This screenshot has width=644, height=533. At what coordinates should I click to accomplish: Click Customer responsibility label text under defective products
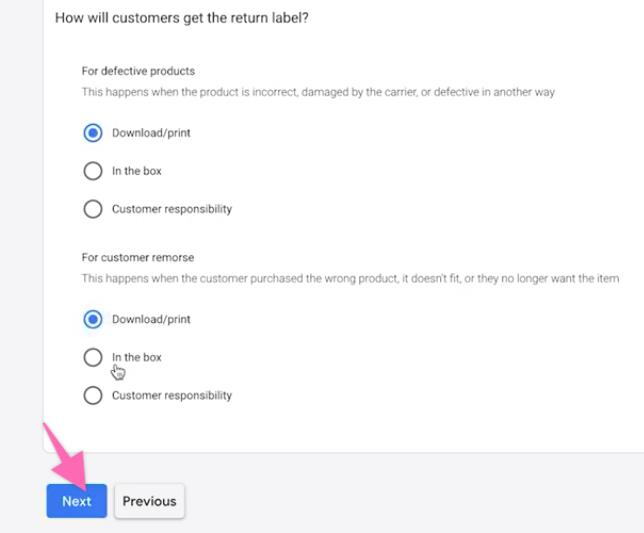click(172, 209)
